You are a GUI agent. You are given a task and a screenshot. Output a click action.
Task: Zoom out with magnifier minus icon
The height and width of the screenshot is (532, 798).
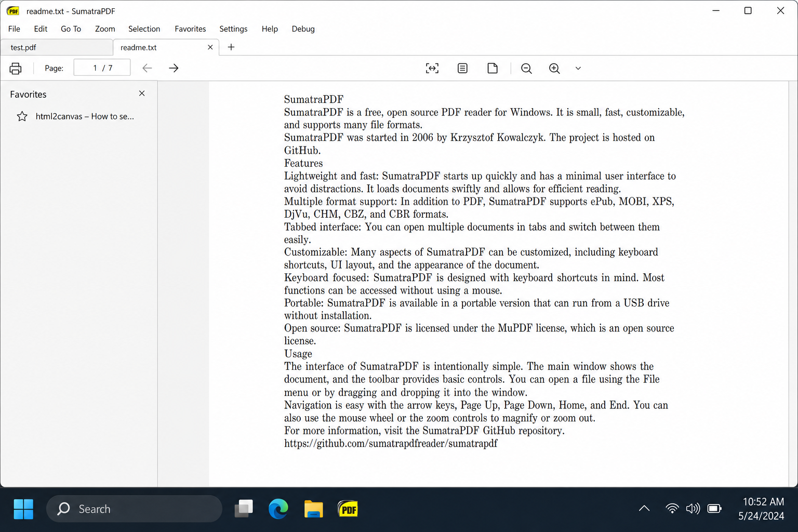526,68
